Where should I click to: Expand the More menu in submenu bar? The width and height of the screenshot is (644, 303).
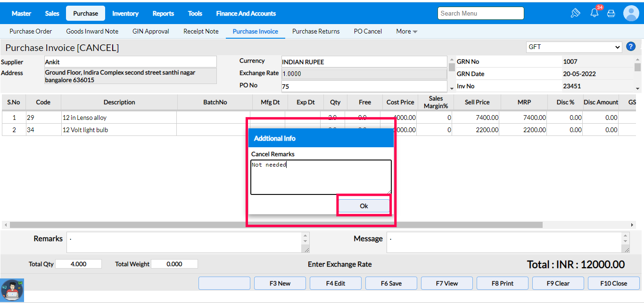point(406,32)
